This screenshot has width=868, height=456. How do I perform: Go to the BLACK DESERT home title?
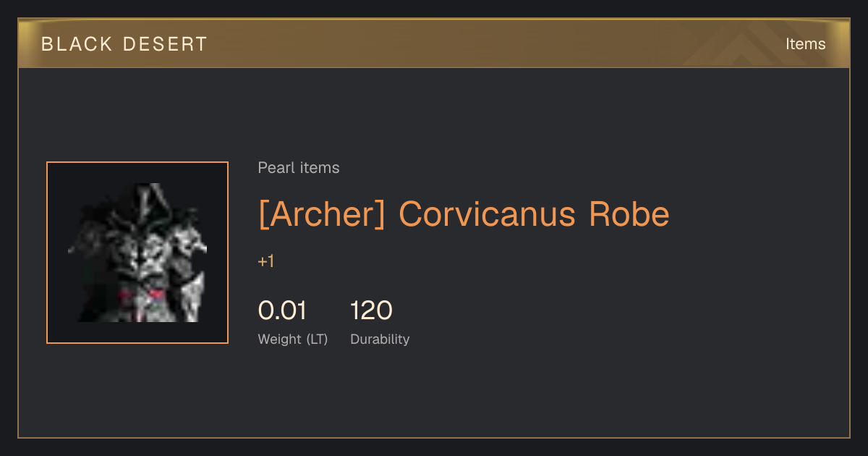click(124, 44)
